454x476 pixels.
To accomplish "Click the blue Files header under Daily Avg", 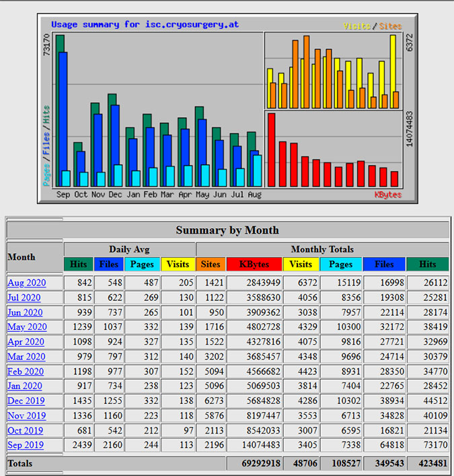I will click(x=109, y=265).
